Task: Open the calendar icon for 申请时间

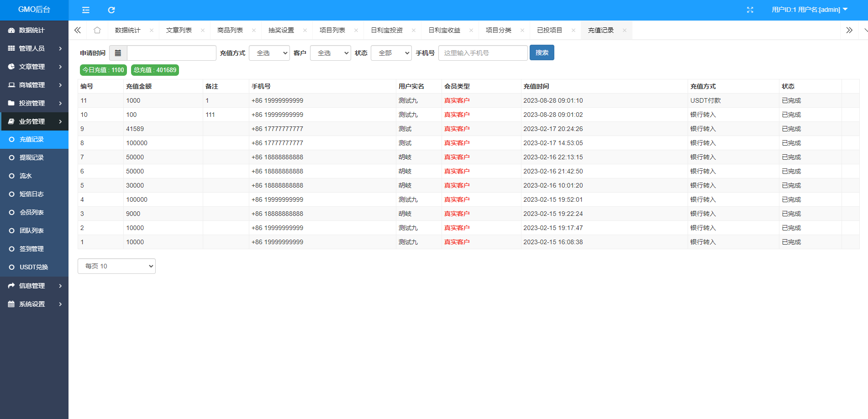Action: 118,52
